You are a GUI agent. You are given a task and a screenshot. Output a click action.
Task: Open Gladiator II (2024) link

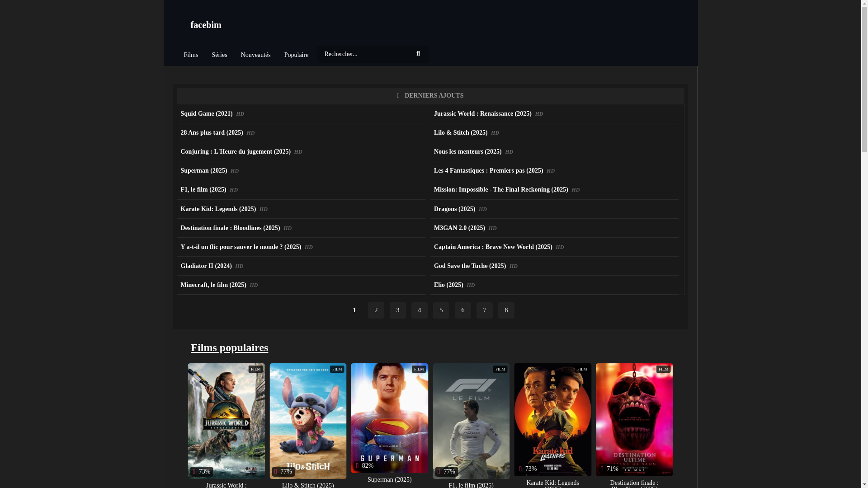coord(206,266)
